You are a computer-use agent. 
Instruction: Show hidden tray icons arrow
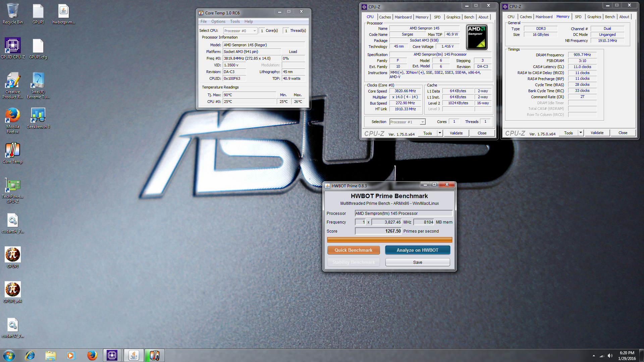coord(594,356)
